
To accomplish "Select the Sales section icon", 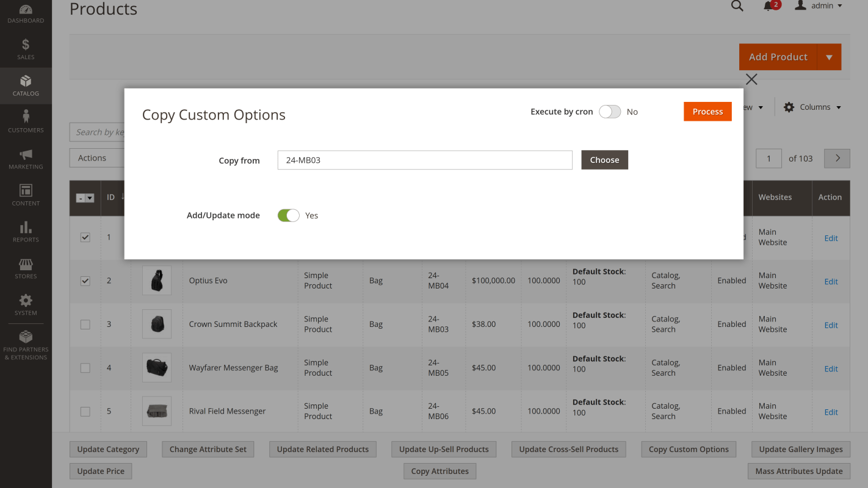I will 26,49.
